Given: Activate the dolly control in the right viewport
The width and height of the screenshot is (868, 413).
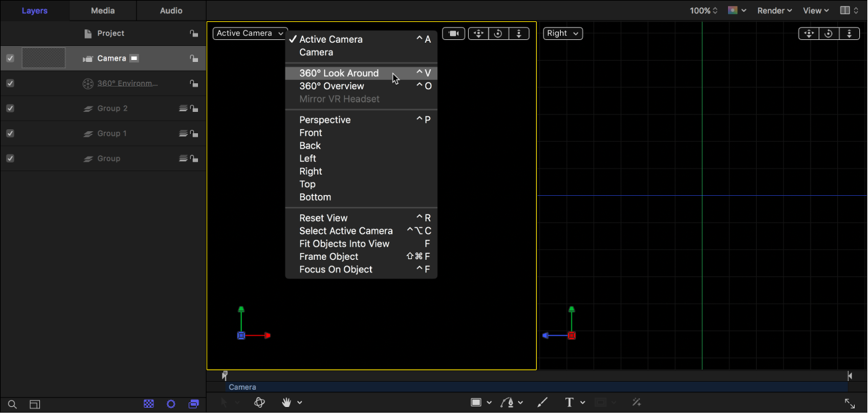Looking at the screenshot, I should (x=849, y=33).
